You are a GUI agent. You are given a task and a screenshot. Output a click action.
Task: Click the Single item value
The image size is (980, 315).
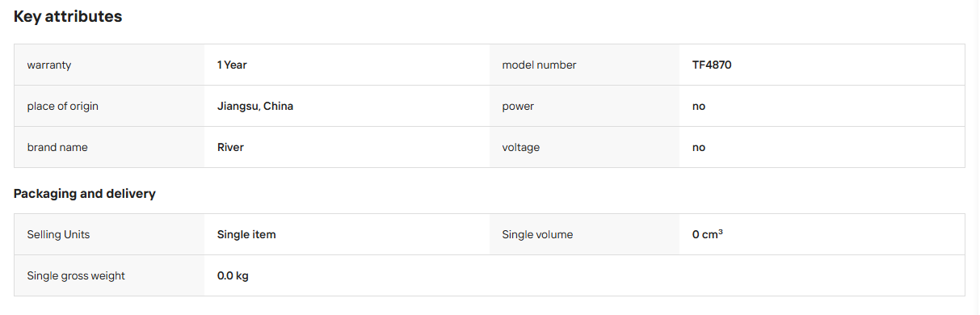(x=246, y=234)
